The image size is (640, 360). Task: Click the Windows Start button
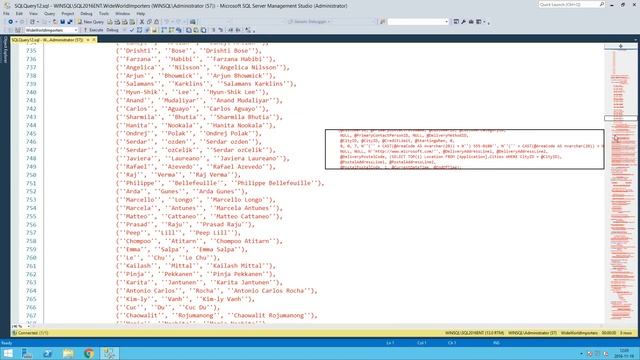[7, 353]
